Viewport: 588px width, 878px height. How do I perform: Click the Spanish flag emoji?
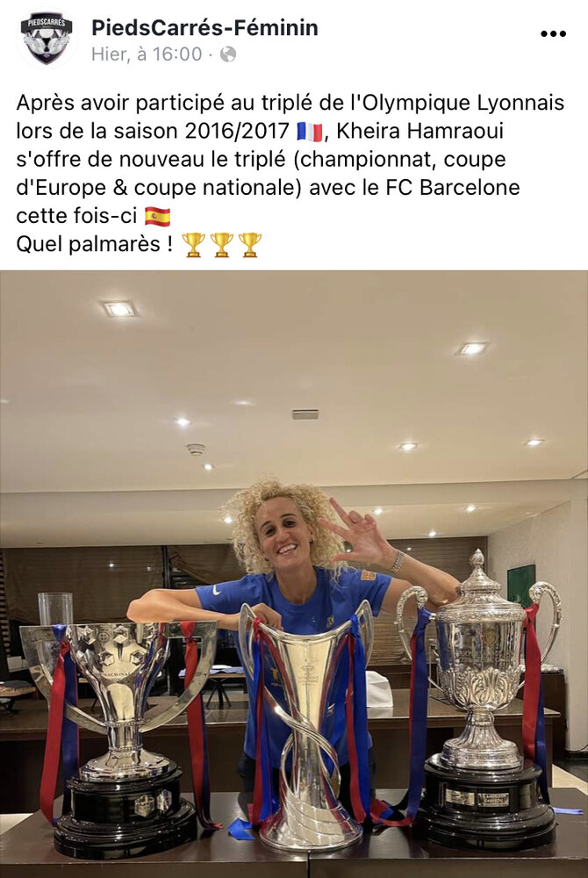pyautogui.click(x=158, y=216)
